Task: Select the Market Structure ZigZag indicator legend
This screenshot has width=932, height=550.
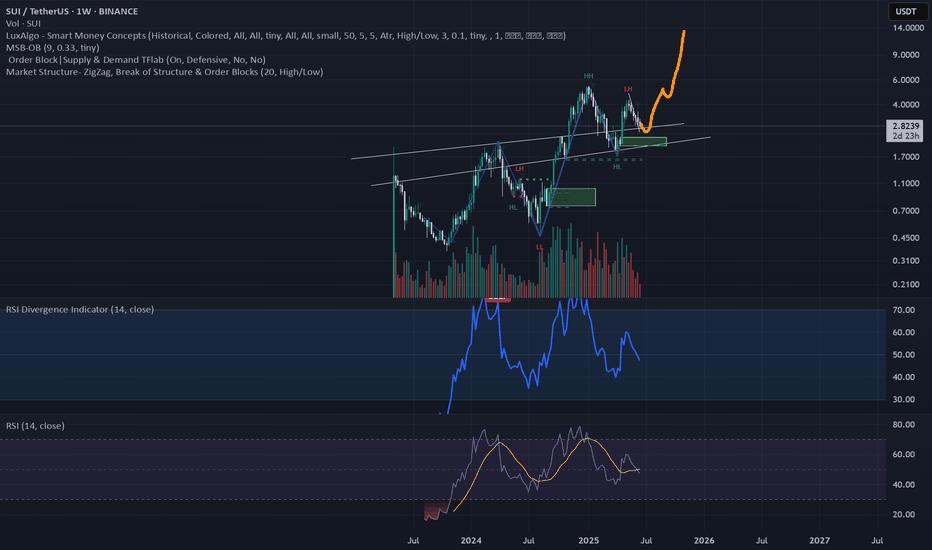Action: coord(165,72)
